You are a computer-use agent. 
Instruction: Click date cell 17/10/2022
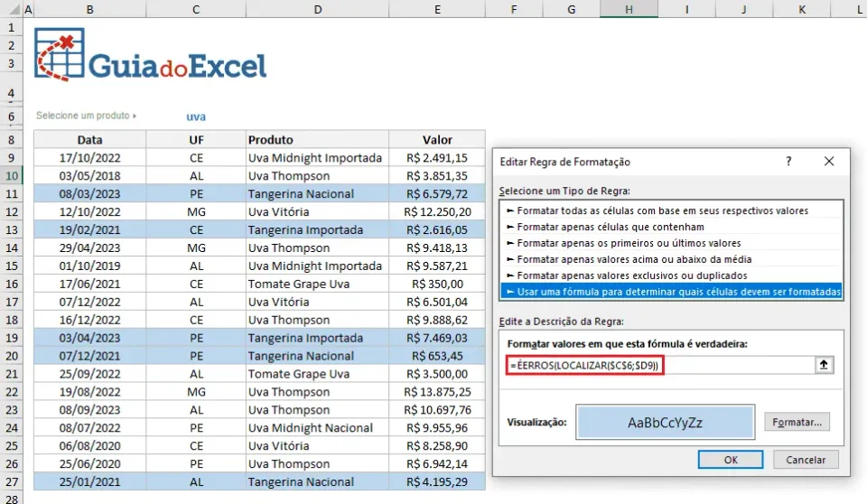(x=89, y=158)
